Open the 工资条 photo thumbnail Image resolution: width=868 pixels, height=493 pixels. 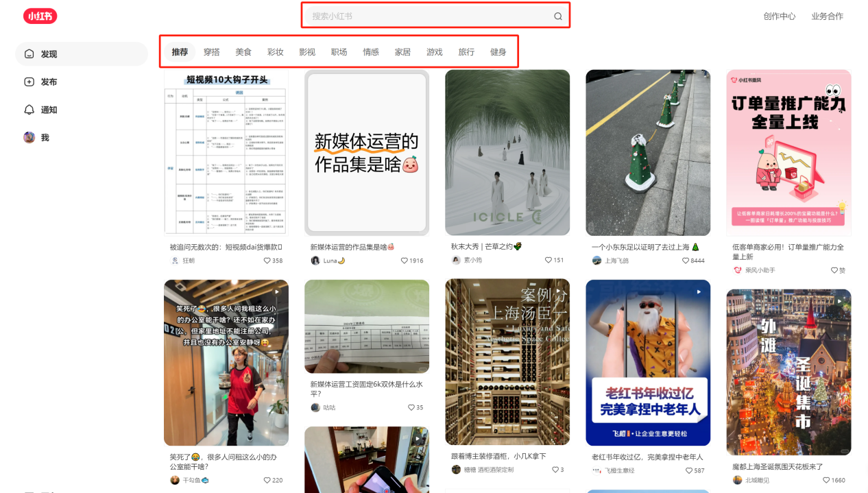(x=367, y=326)
